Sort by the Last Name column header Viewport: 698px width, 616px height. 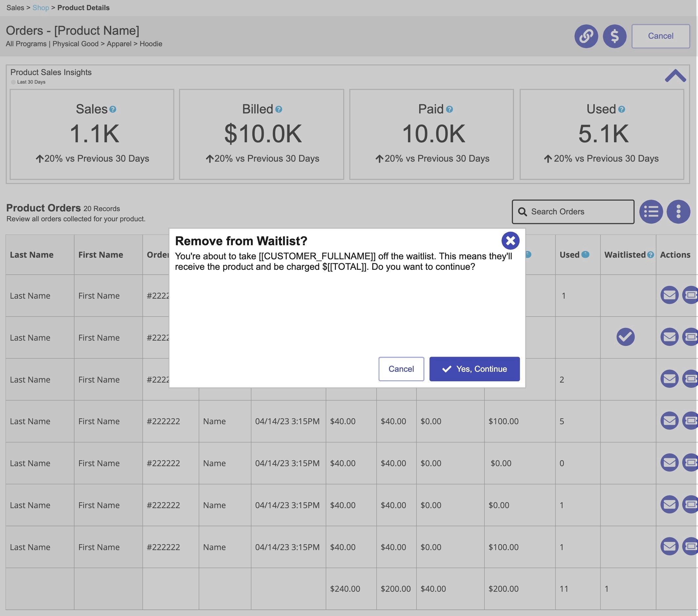pyautogui.click(x=32, y=255)
